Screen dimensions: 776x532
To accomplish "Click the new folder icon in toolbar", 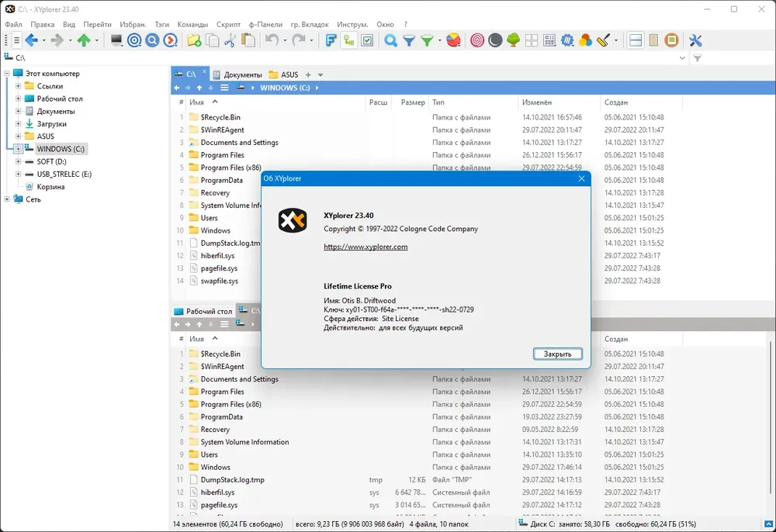I will coord(194,40).
